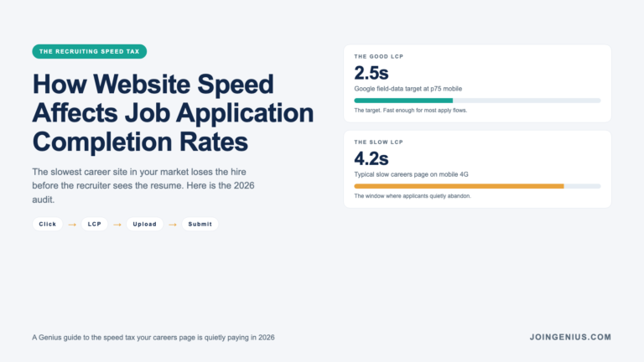Screen dimensions: 644x362
Task: Click the footer text 'A Genius guide to the speed tax'
Action: point(153,338)
